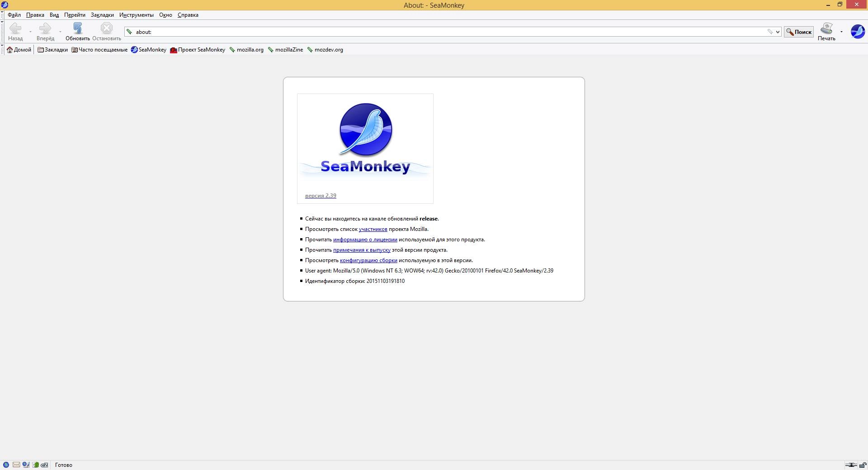Screen dimensions: 868x470
Task: Open mozdev.org bookmark
Action: click(x=325, y=50)
